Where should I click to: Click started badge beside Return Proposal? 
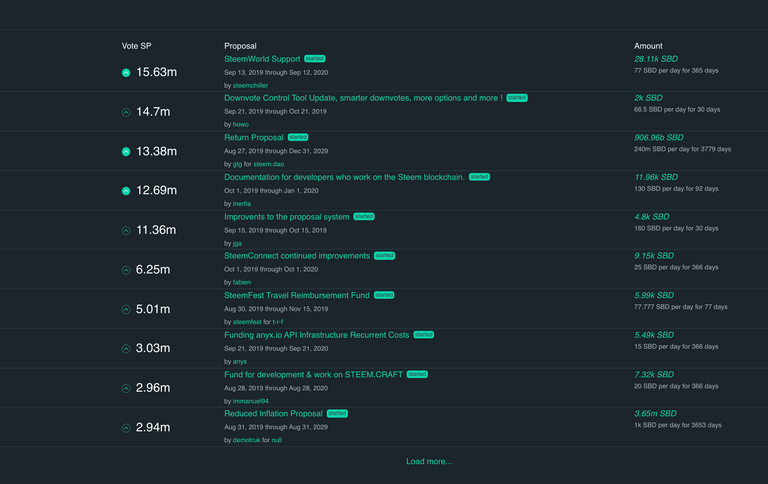point(298,137)
